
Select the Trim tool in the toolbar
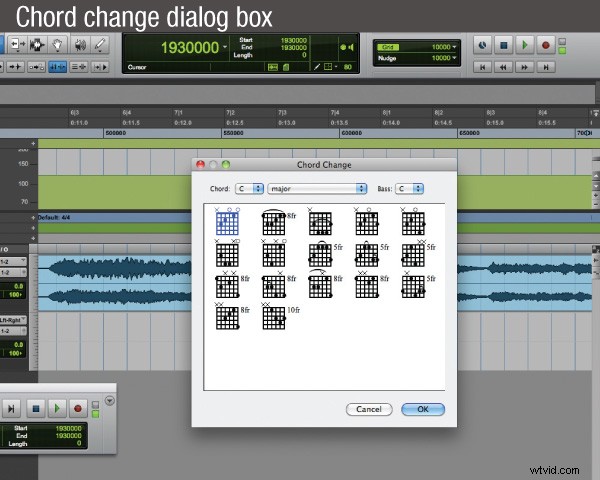click(x=17, y=45)
